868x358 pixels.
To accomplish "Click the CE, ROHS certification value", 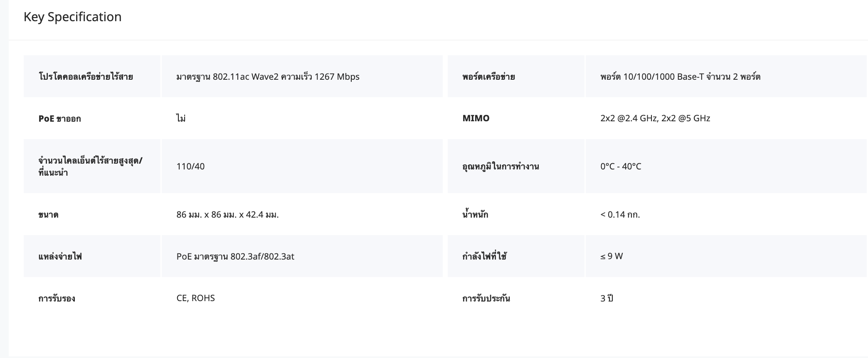I will click(x=195, y=298).
